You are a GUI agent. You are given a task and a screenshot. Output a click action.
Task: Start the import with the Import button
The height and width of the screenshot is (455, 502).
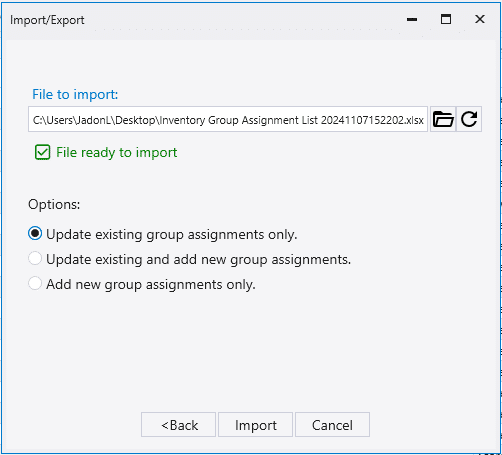[x=255, y=425]
